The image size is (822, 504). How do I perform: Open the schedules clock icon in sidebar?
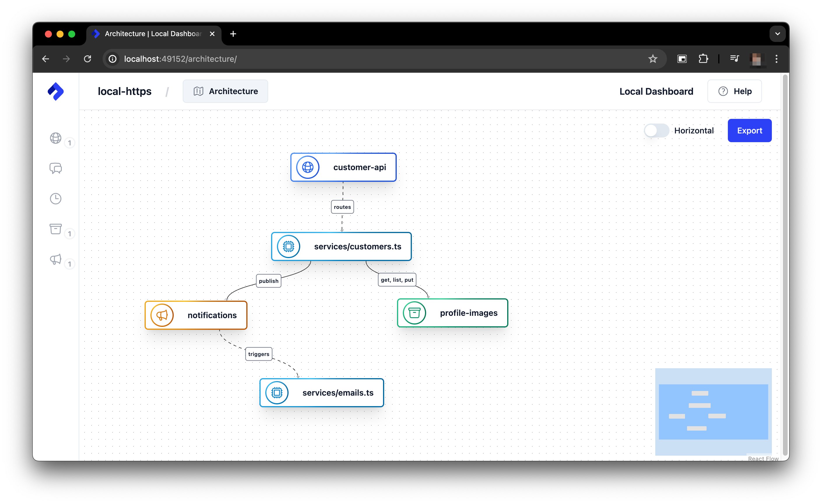(56, 199)
